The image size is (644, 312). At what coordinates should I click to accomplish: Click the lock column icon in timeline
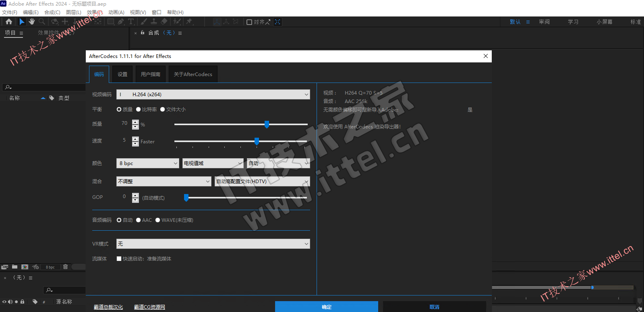pos(22,302)
